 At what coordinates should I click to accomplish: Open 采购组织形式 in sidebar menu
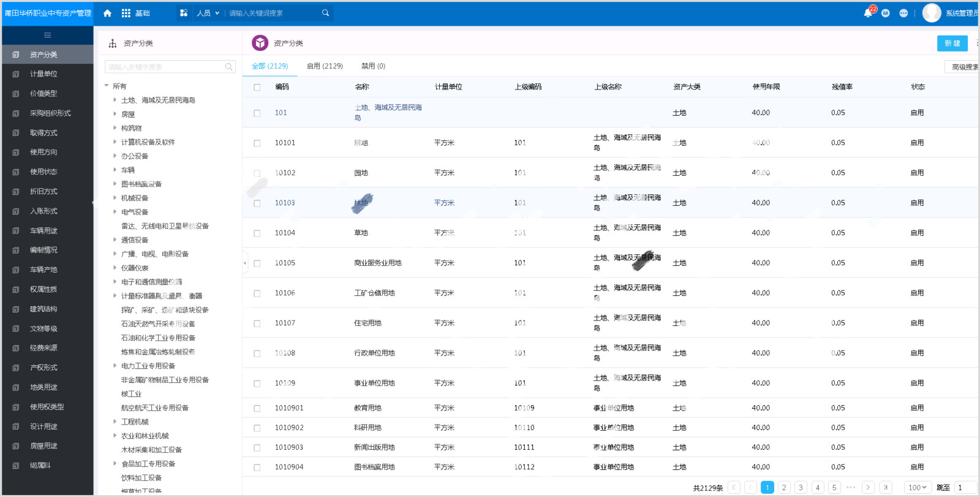tap(50, 113)
